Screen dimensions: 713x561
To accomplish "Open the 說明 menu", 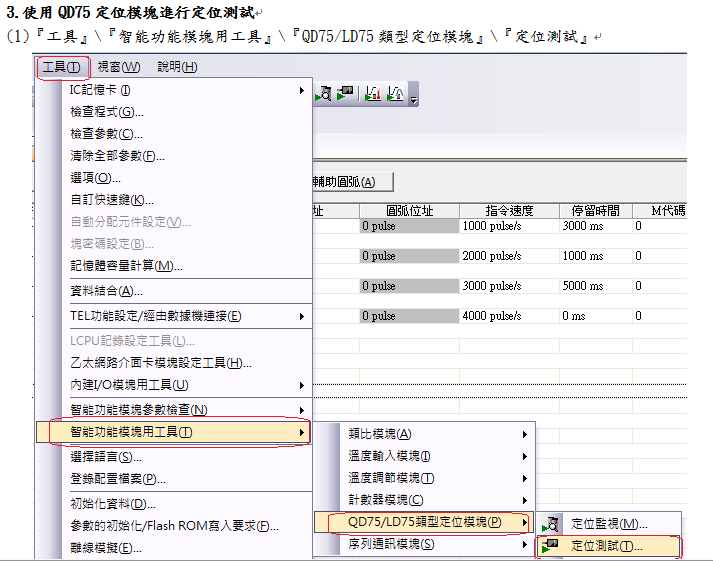I will point(177,67).
